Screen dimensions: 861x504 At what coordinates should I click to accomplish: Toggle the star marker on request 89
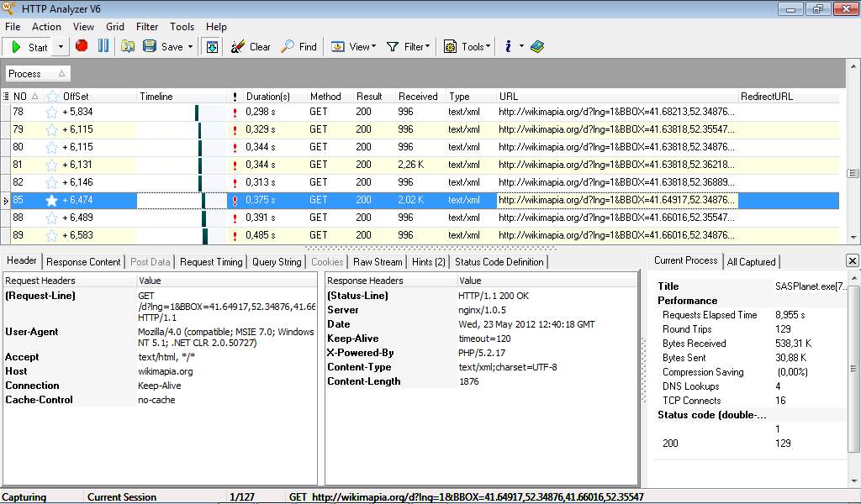51,235
